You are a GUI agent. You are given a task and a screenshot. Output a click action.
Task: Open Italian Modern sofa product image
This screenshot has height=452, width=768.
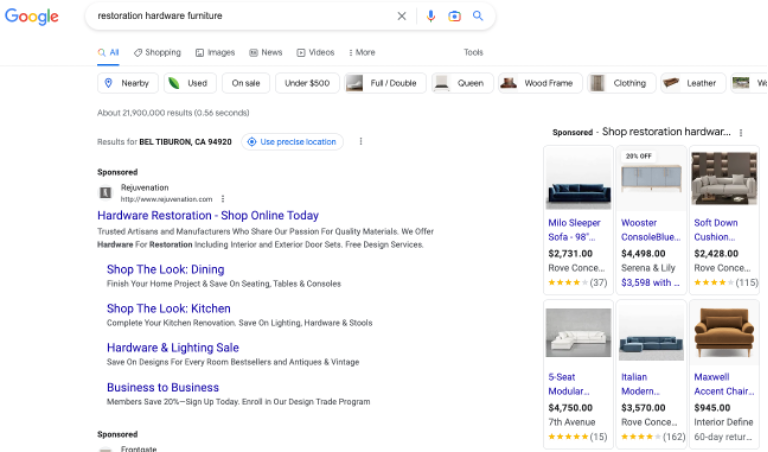coord(651,334)
